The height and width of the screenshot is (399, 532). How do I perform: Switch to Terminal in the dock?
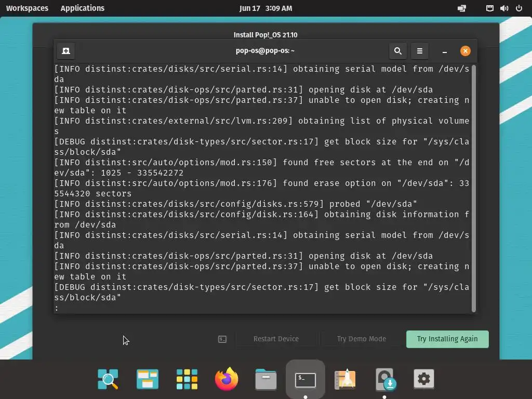[x=305, y=380]
